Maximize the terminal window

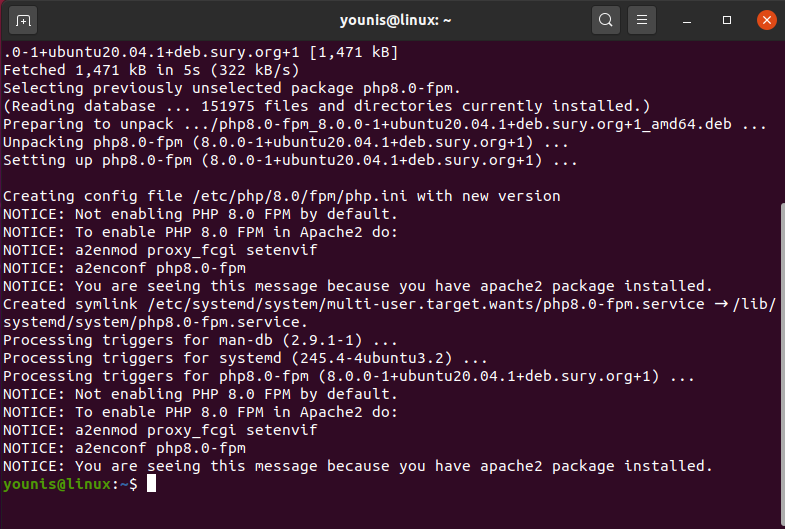tap(727, 19)
